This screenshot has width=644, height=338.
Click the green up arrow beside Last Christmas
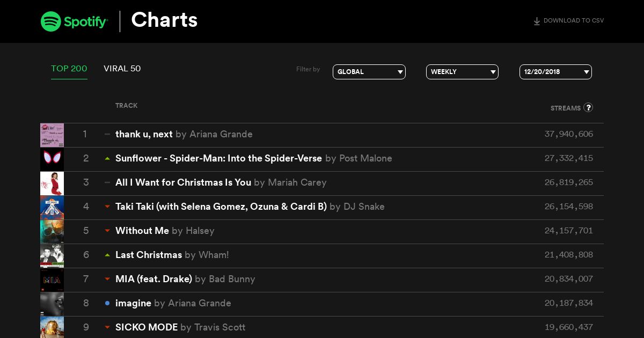107,255
